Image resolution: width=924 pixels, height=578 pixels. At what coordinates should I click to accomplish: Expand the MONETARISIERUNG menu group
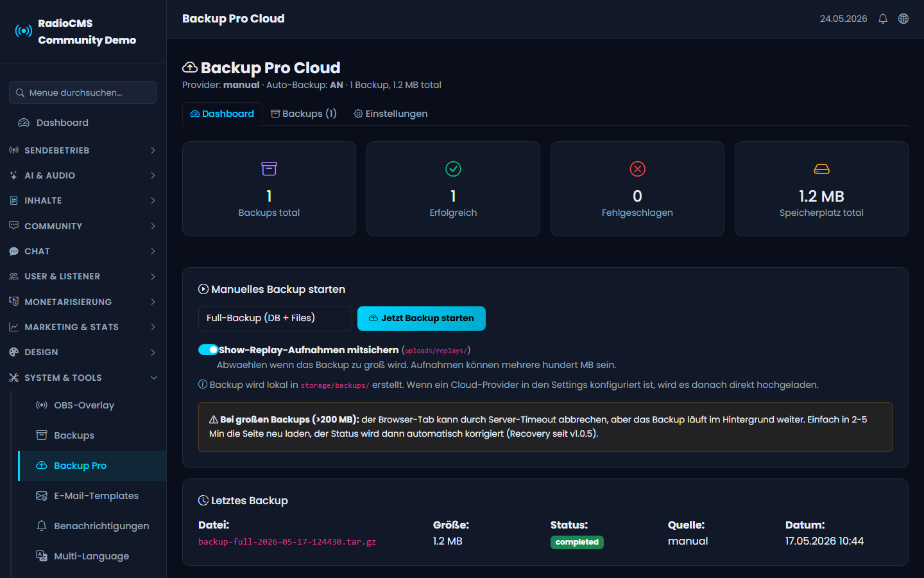coord(83,302)
